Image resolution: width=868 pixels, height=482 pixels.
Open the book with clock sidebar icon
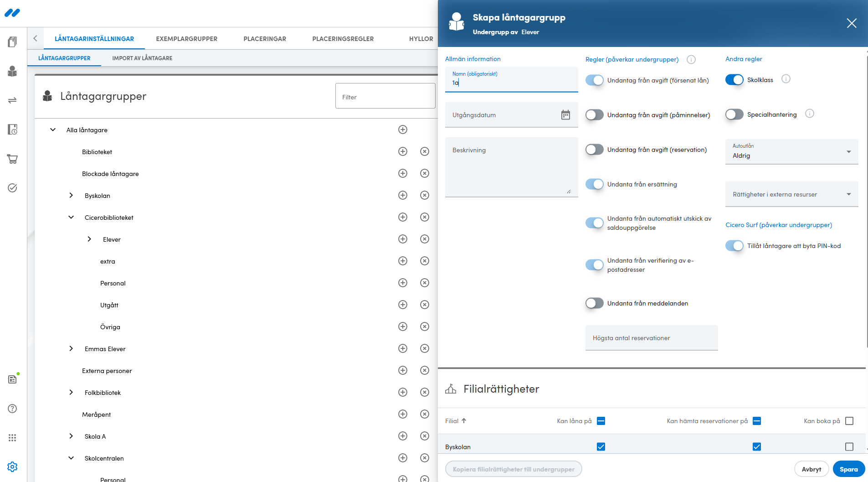click(x=12, y=130)
